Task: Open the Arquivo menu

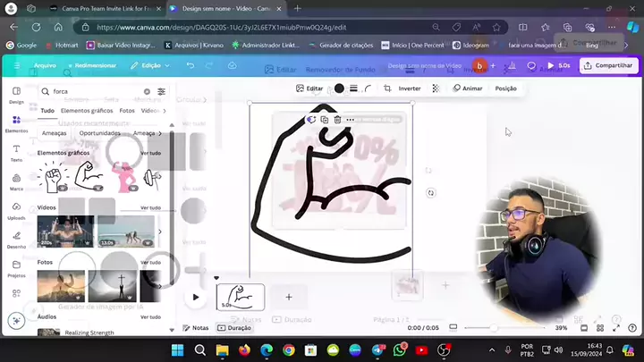Action: pos(44,65)
